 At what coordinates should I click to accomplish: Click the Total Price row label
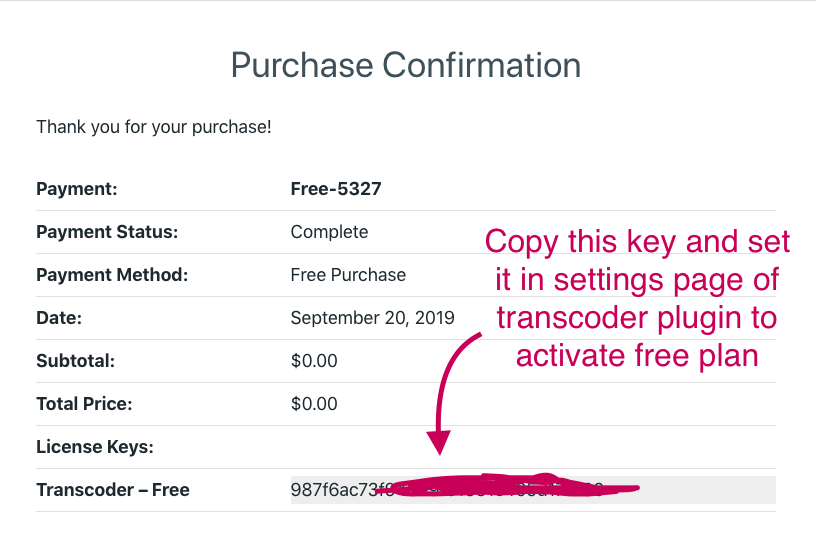pos(84,404)
